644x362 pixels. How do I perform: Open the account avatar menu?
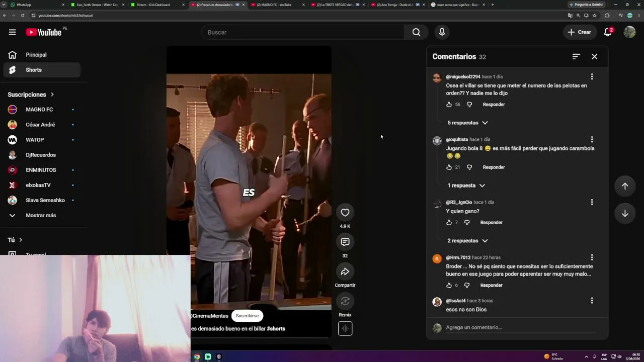coord(629,32)
